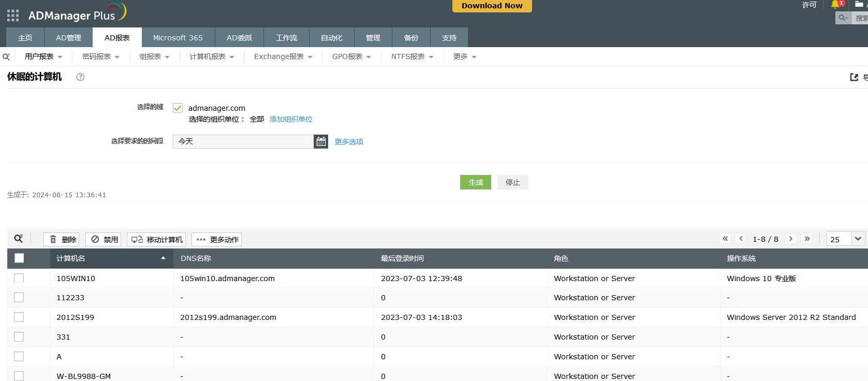868x381 pixels.
Task: Open the AD管理 tab
Action: point(68,37)
